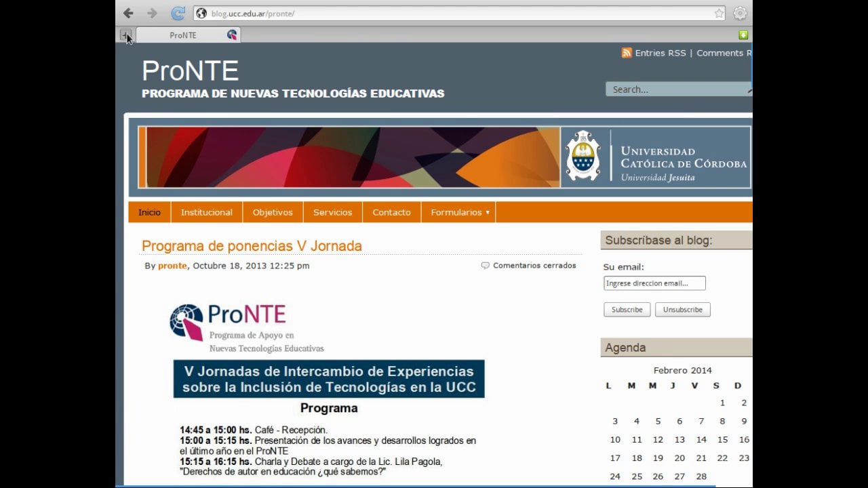
Task: Click the Subscríbase al blog heading
Action: click(x=658, y=240)
